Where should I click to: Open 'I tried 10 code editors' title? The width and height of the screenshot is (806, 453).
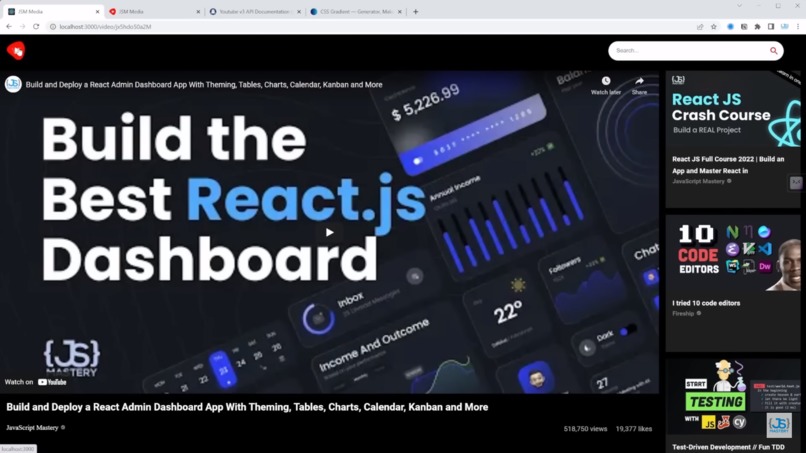coord(706,303)
